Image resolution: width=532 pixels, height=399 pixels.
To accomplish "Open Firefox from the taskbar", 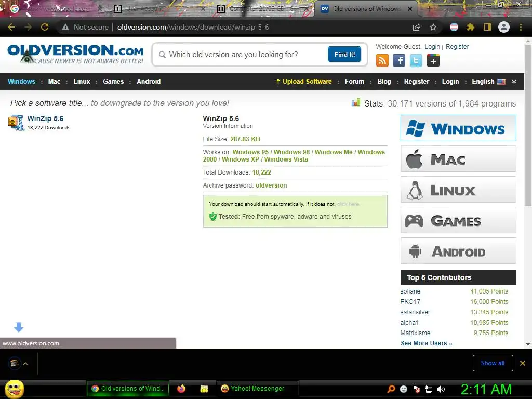I will (181, 389).
